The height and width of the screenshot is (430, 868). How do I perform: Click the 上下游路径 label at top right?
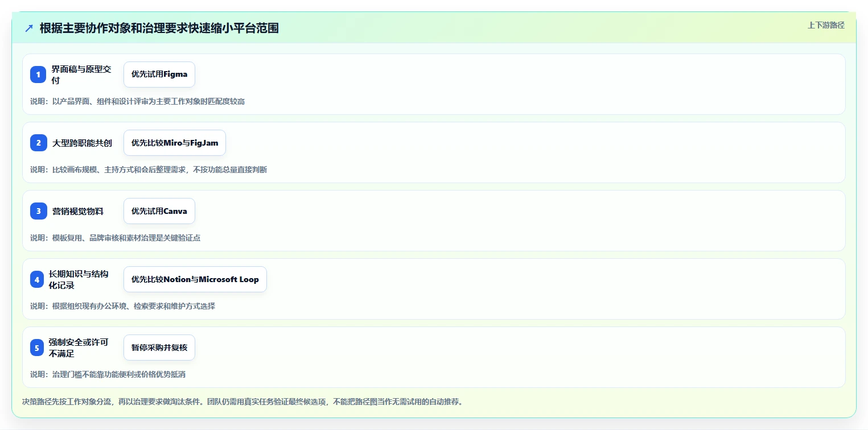[x=826, y=25]
